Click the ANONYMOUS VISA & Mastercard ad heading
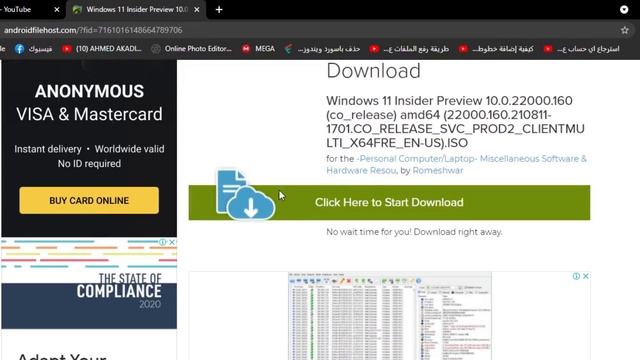640x360 pixels. point(89,103)
